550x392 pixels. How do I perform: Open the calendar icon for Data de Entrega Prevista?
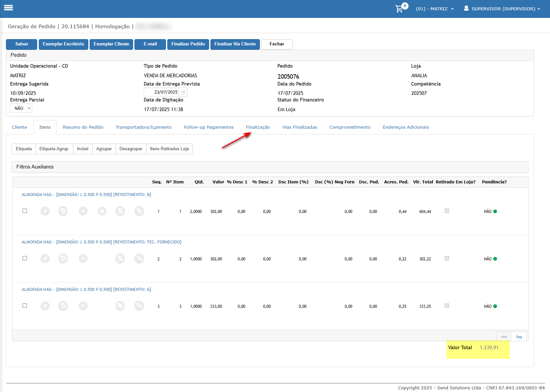[183, 93]
